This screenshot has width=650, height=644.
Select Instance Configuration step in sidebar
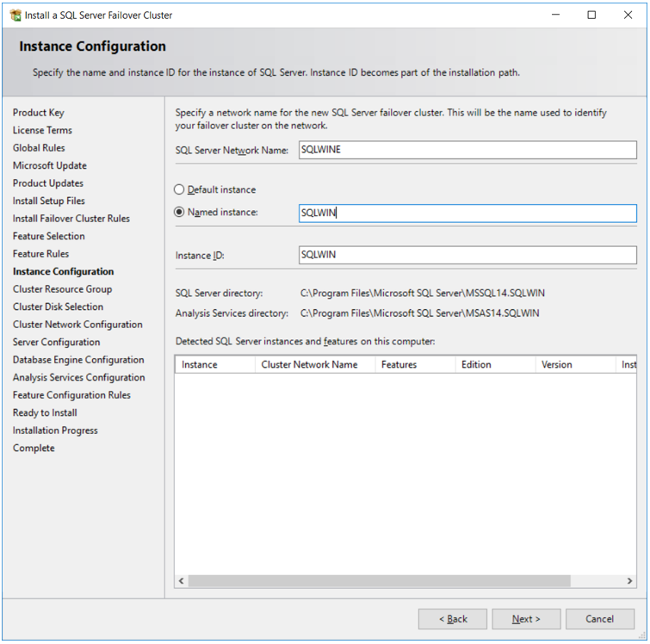(x=64, y=271)
